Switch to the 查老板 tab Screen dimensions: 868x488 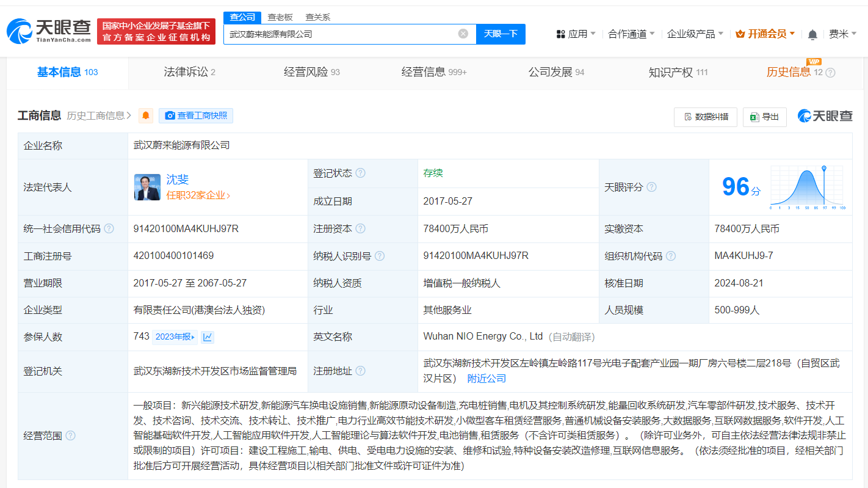[281, 17]
